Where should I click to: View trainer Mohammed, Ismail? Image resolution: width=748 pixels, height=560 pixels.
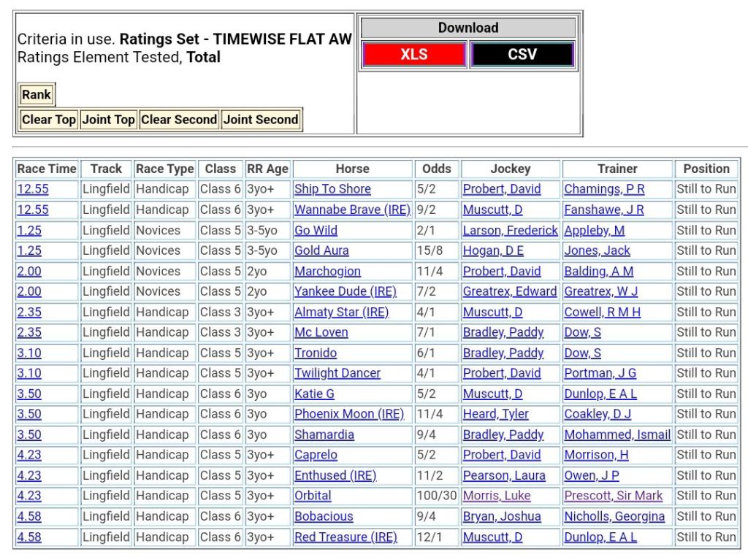(x=617, y=434)
